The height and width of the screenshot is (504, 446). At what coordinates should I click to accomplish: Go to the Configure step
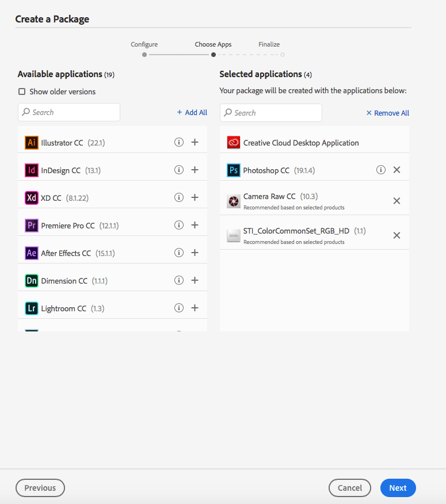point(144,44)
